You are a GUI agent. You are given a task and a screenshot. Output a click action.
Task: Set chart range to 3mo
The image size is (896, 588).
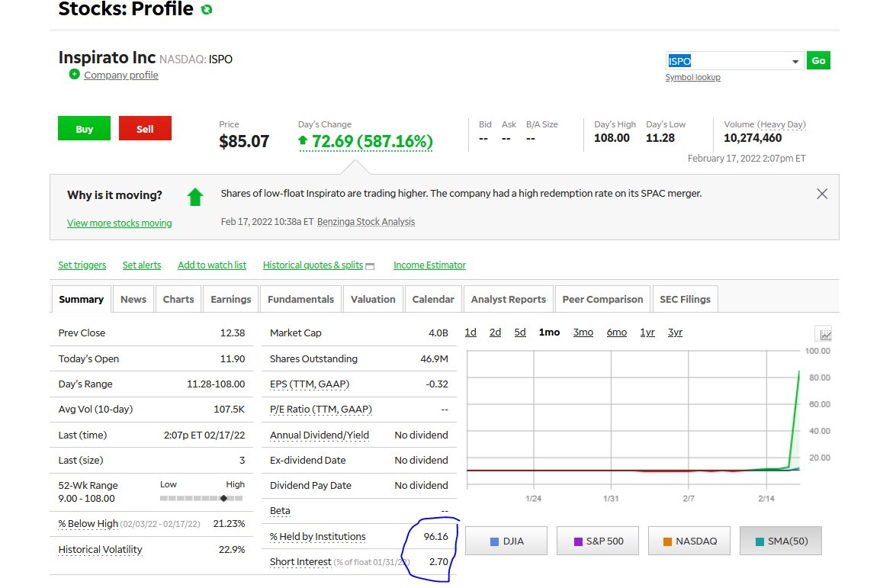coord(583,333)
